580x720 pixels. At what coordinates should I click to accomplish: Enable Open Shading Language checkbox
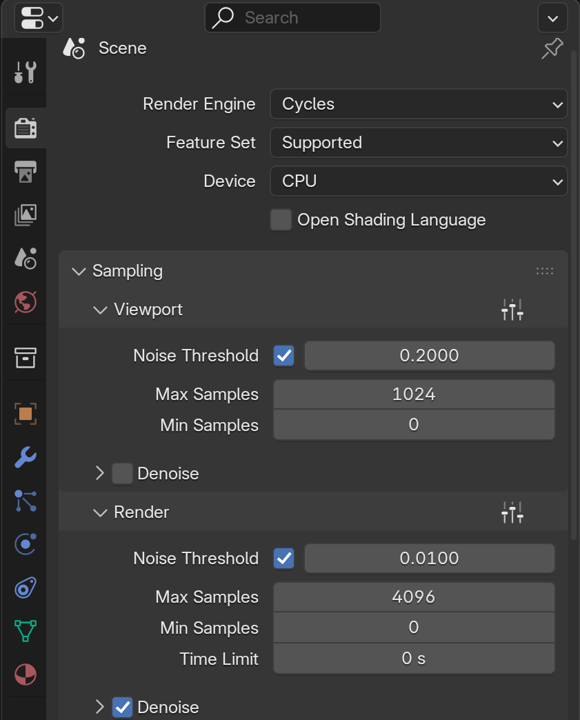[281, 220]
